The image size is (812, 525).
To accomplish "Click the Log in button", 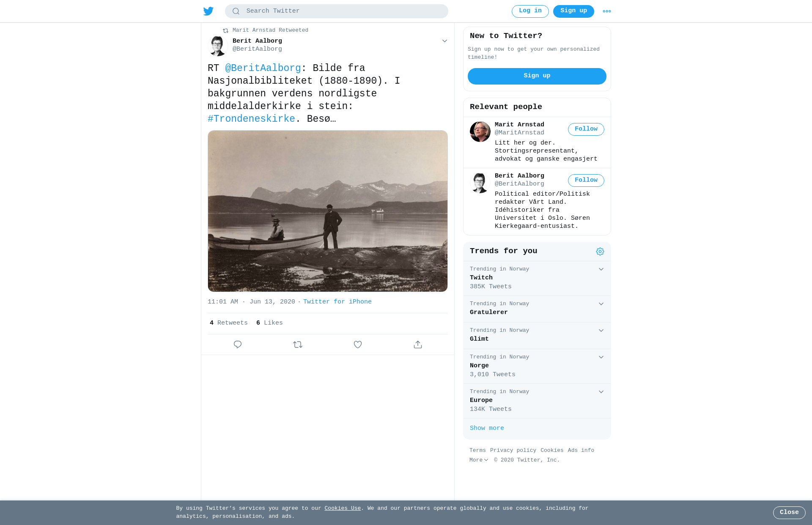I will coord(530,11).
